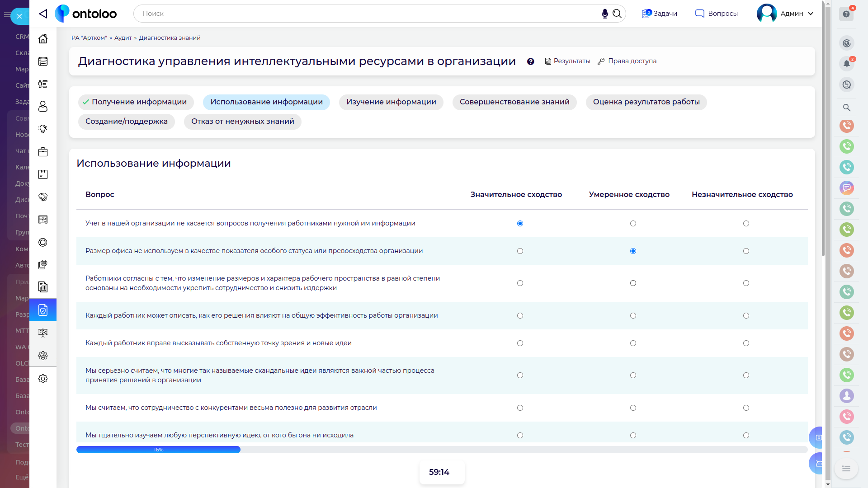868x488 pixels.
Task: Click the briefcase sidebar icon
Action: pyautogui.click(x=43, y=152)
